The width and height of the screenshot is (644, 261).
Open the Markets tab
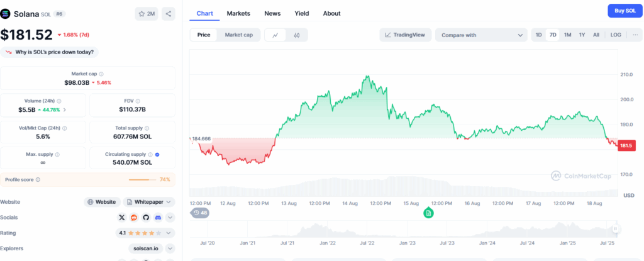(x=238, y=13)
